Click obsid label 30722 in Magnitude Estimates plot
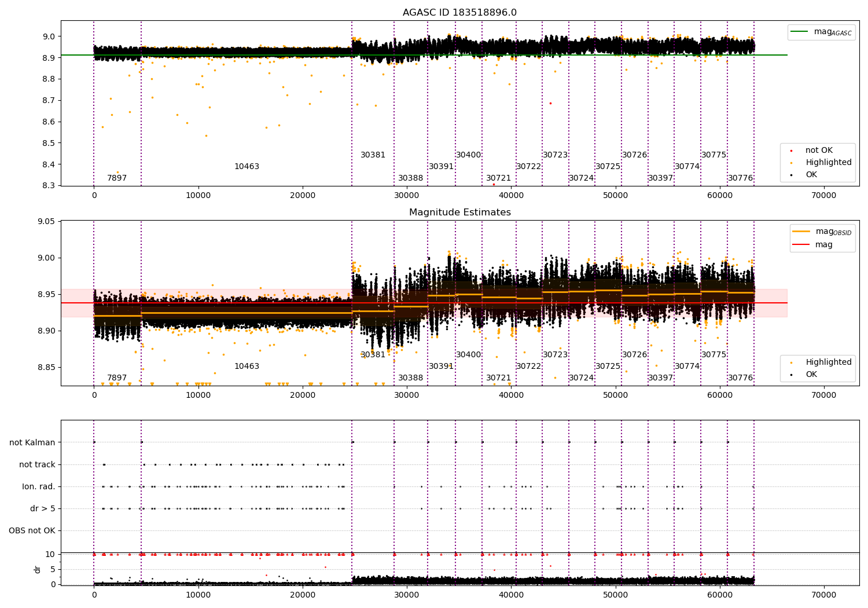The width and height of the screenshot is (868, 608). (528, 367)
